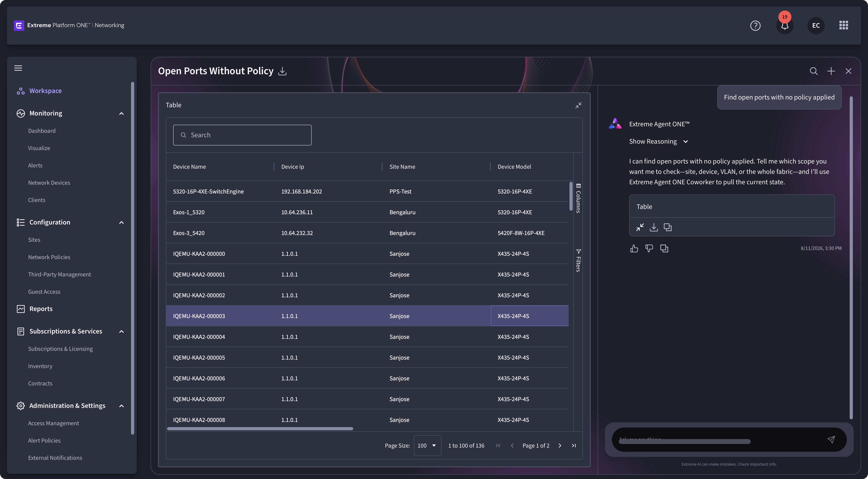Minimize the Table card in chat

[x=640, y=227]
